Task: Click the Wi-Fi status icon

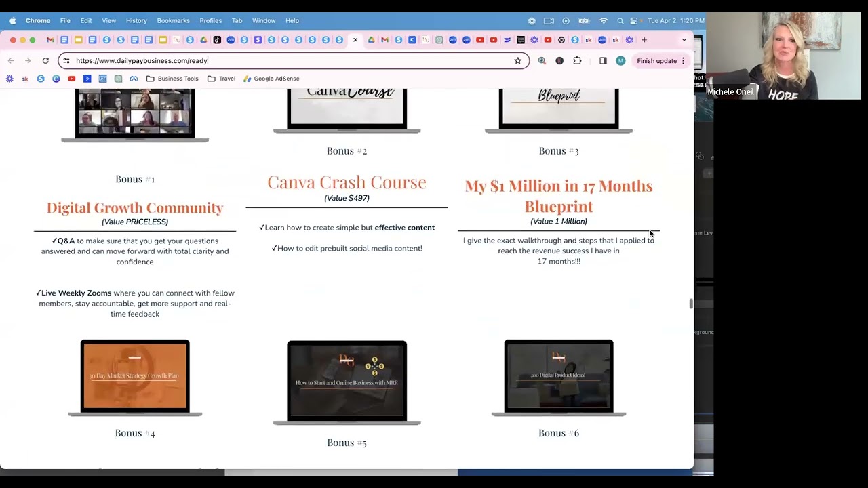Action: pos(604,21)
